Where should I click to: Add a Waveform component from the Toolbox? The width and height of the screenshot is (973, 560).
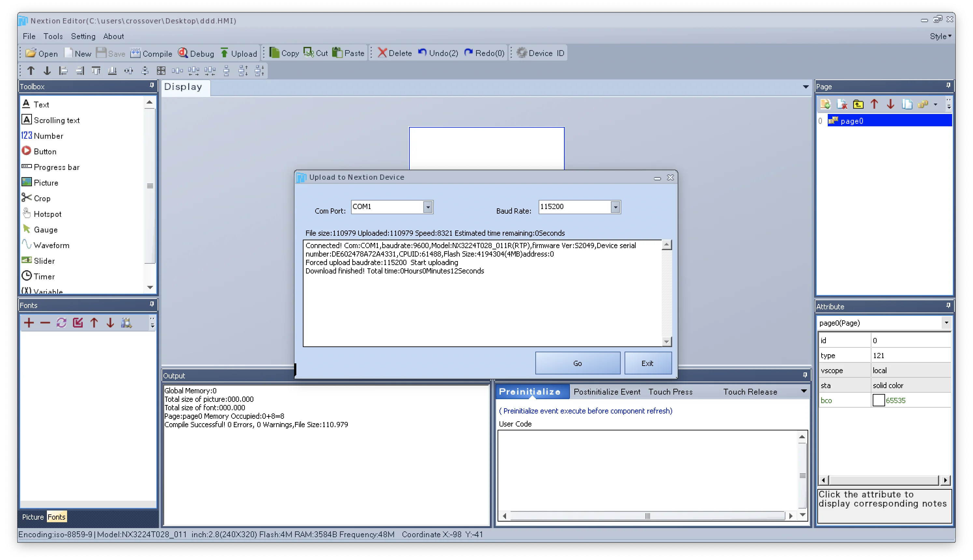pyautogui.click(x=46, y=245)
